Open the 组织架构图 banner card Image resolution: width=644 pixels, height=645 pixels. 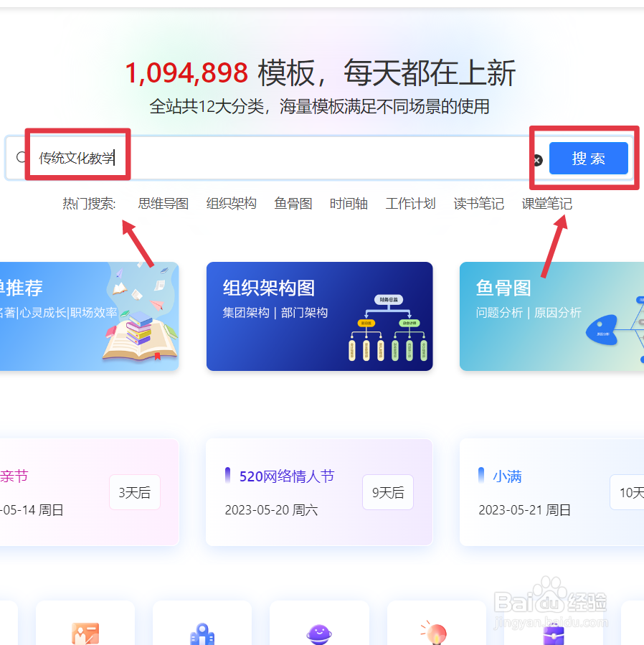pos(320,316)
